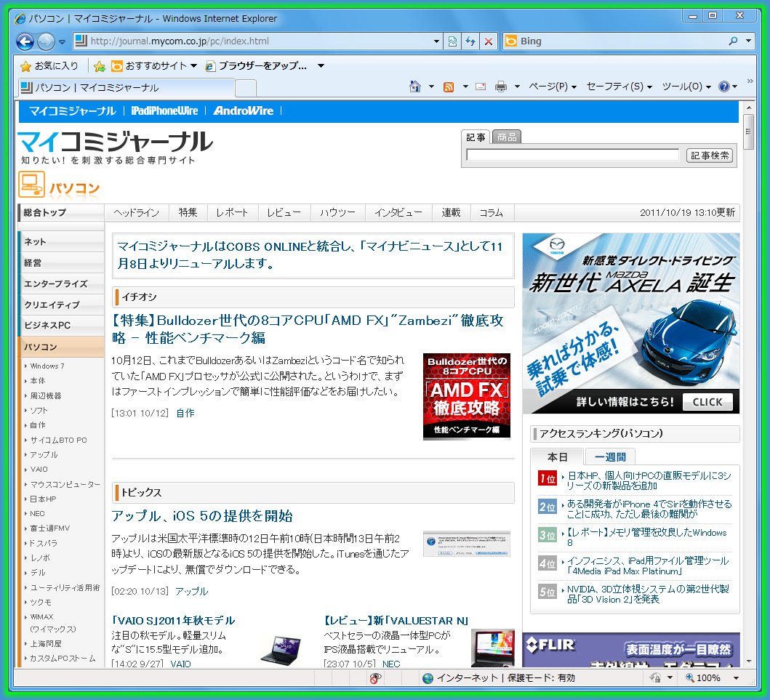Click the Add to Favorites bar icon
The image size is (770, 700).
point(99,65)
